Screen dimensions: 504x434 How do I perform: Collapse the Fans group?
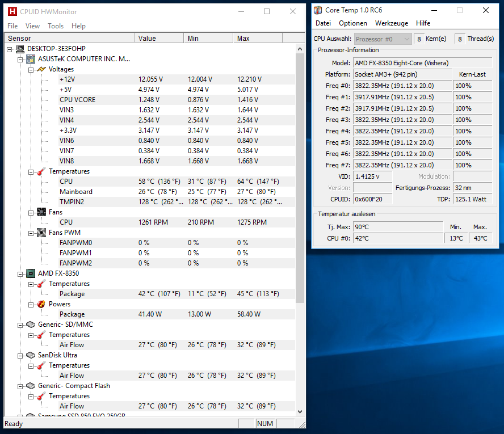click(x=31, y=213)
